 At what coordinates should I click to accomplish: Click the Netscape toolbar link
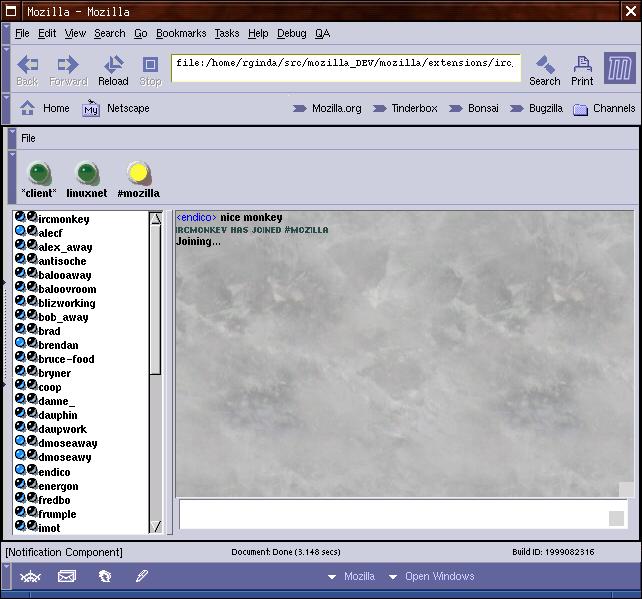(128, 108)
